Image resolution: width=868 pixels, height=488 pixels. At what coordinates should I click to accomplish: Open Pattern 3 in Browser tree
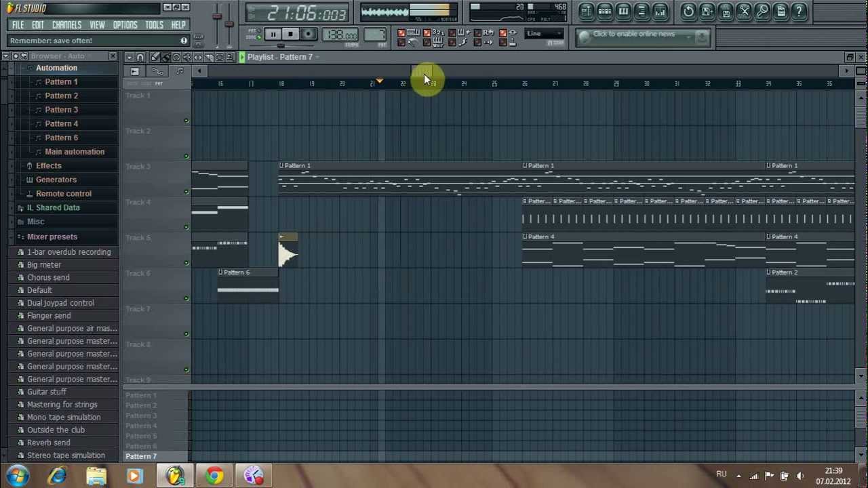pos(61,110)
